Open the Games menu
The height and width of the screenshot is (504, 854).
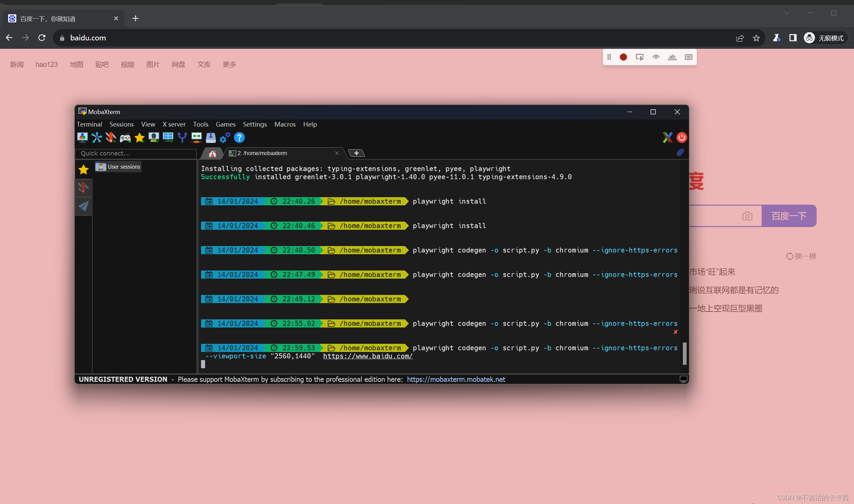225,124
